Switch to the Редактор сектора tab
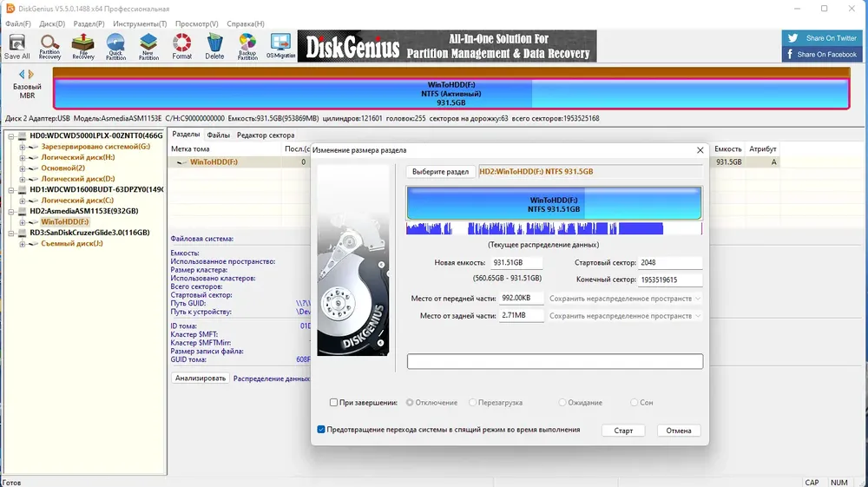The height and width of the screenshot is (487, 868). coord(266,135)
